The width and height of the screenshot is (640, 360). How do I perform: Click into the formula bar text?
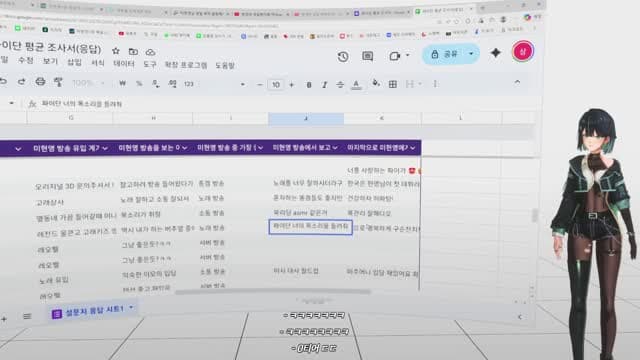(x=82, y=104)
